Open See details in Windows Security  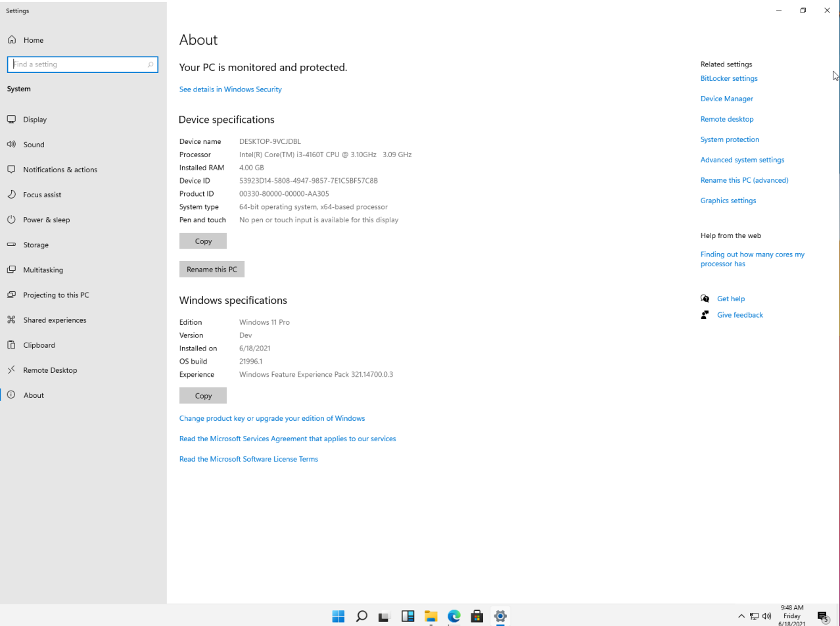pos(230,89)
